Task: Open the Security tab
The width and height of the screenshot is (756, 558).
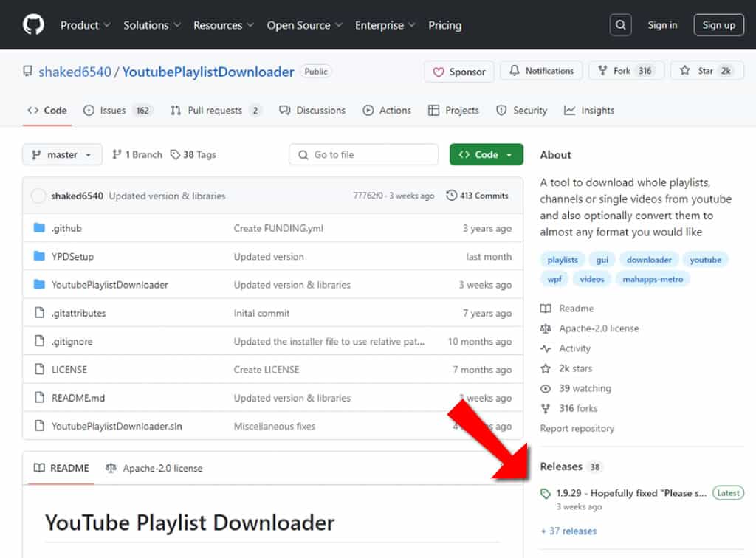Action: tap(522, 111)
